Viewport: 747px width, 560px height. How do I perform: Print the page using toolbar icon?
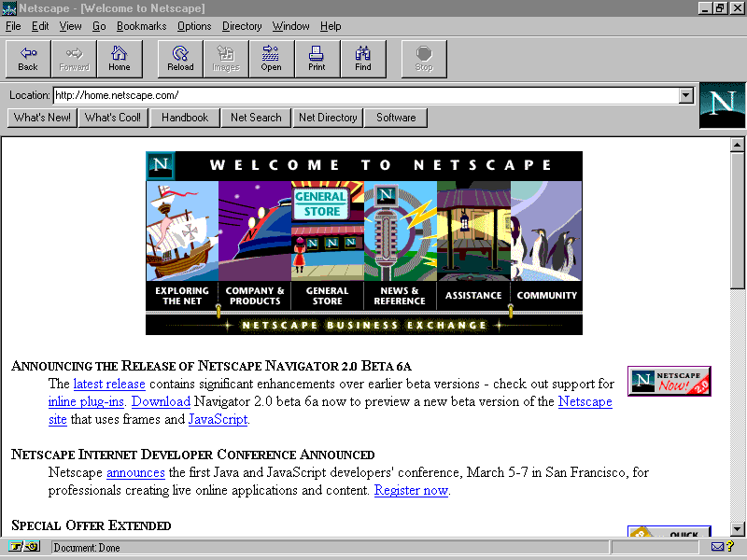pos(317,59)
